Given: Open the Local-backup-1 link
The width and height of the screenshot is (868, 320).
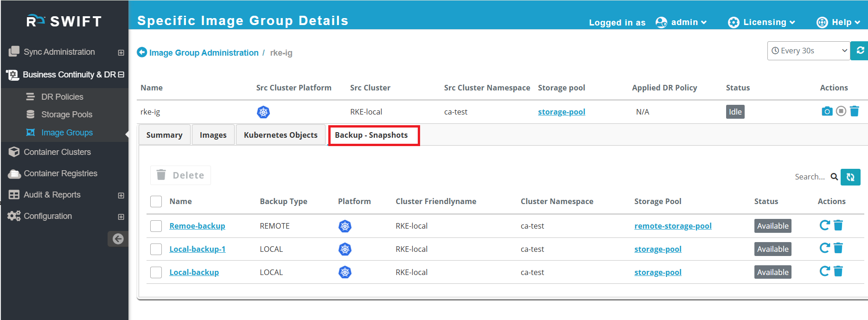Looking at the screenshot, I should coord(198,249).
